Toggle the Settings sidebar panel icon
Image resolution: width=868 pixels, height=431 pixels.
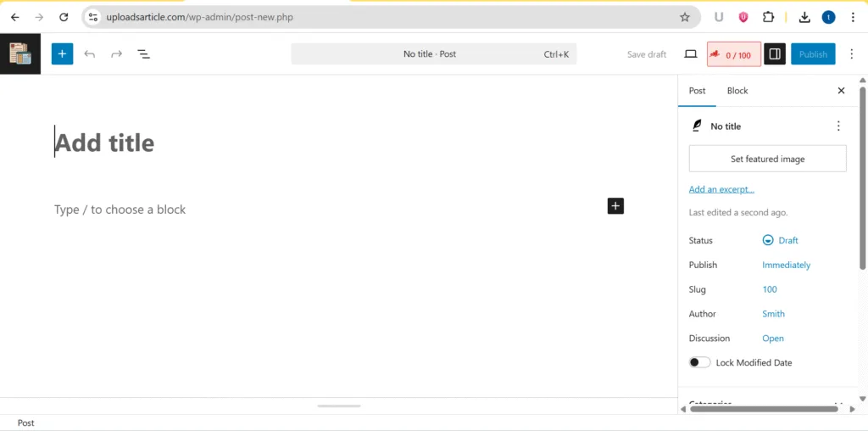click(775, 53)
